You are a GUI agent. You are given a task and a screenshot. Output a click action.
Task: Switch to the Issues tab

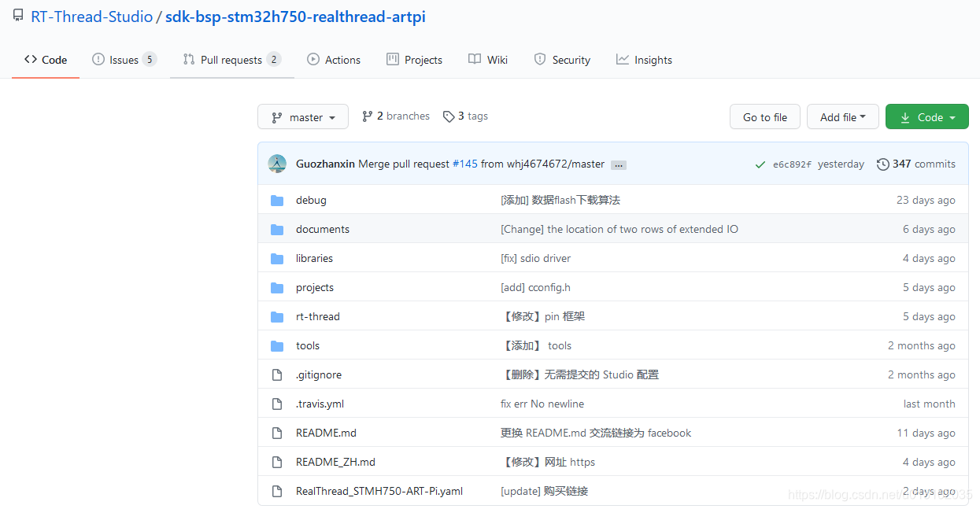coord(124,60)
